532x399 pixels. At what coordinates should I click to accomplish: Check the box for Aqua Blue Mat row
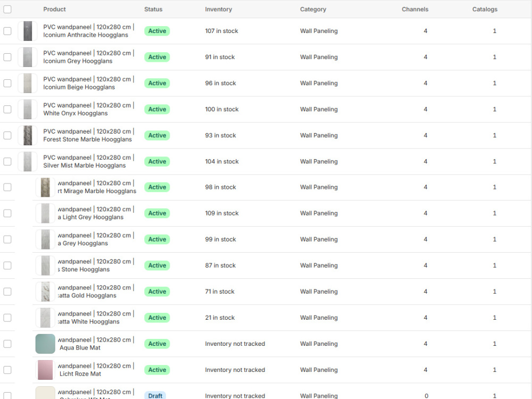pos(7,344)
